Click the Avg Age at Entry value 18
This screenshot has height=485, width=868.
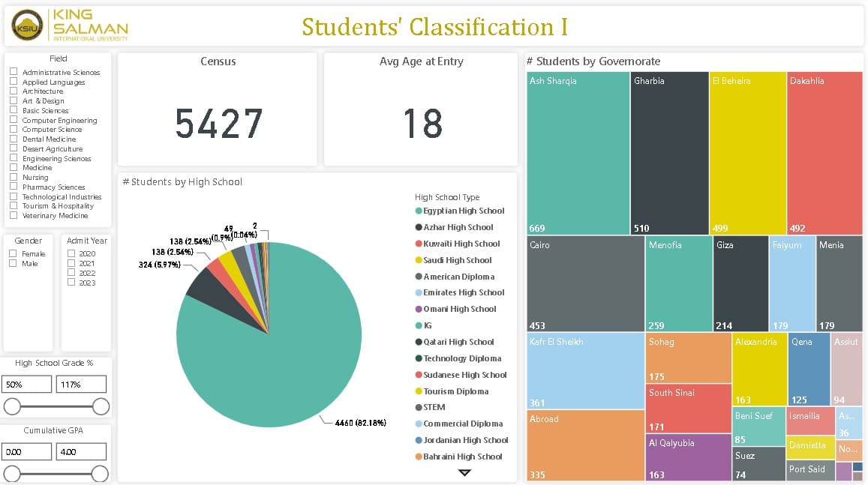tap(423, 123)
